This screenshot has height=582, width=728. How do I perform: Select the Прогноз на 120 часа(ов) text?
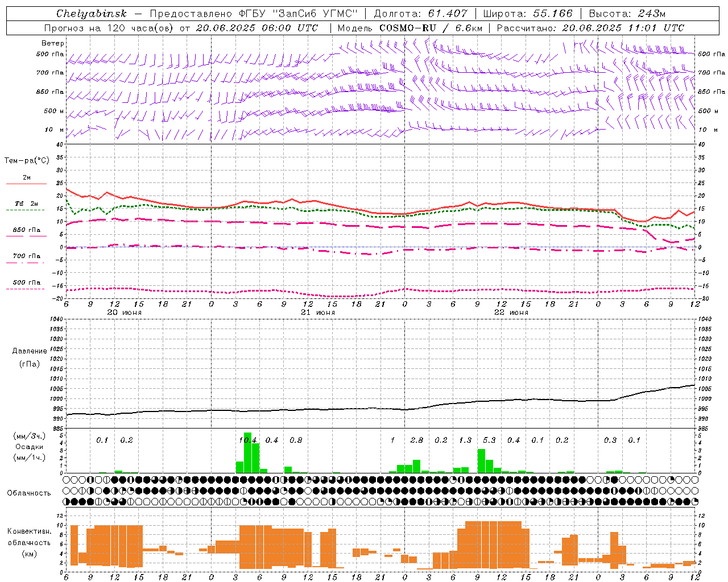(110, 28)
